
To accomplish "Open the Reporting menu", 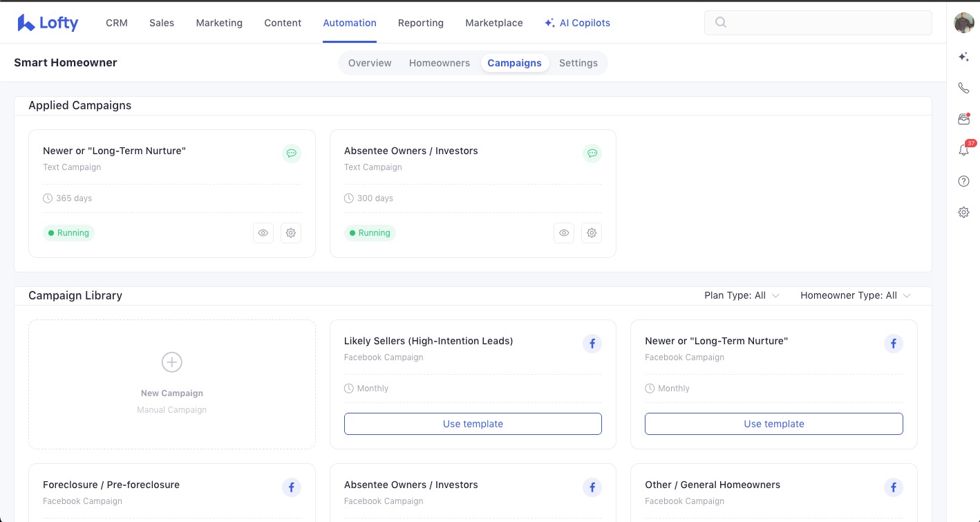I will pyautogui.click(x=420, y=23).
